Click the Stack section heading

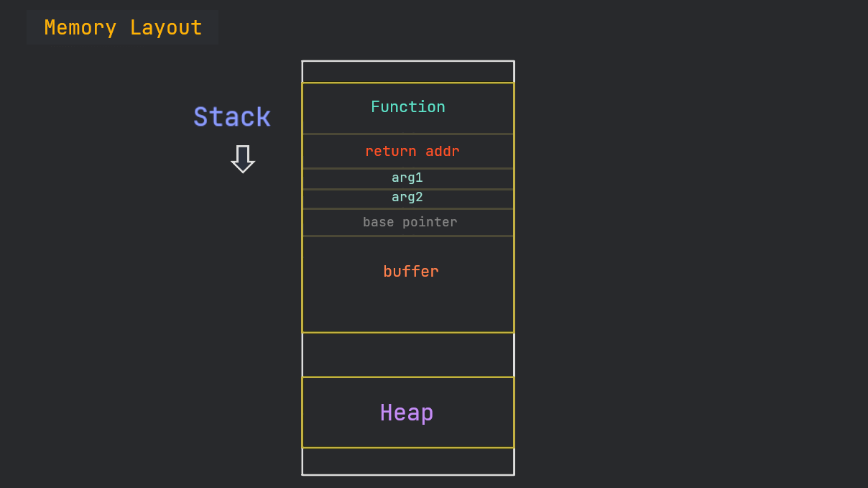[x=231, y=116]
